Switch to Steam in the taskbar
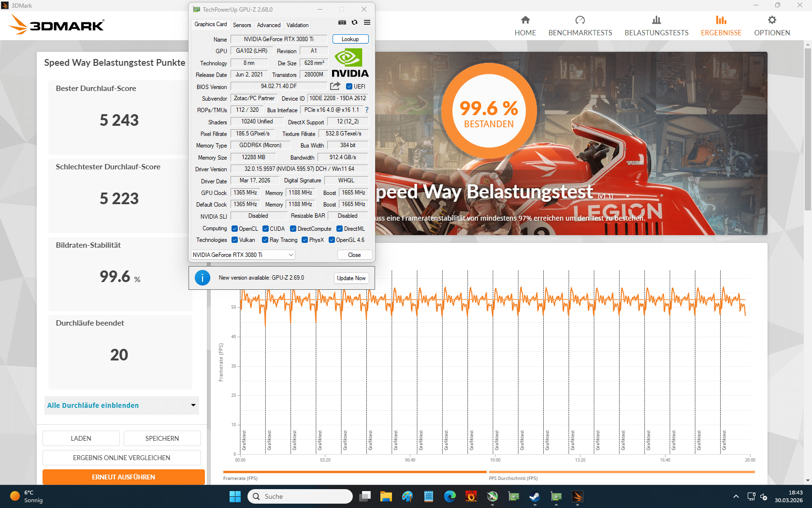Viewport: 812px width, 508px height. (x=535, y=496)
